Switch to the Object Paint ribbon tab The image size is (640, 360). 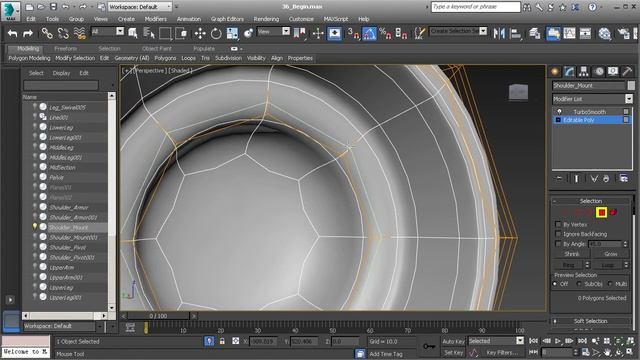pyautogui.click(x=157, y=49)
